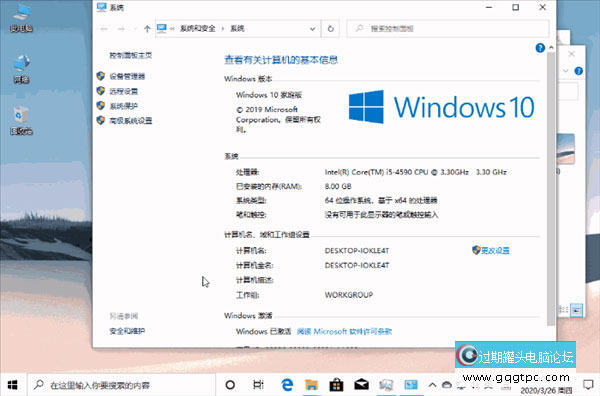Expand the address bar history dropdown
600x396 pixels.
tap(312, 29)
